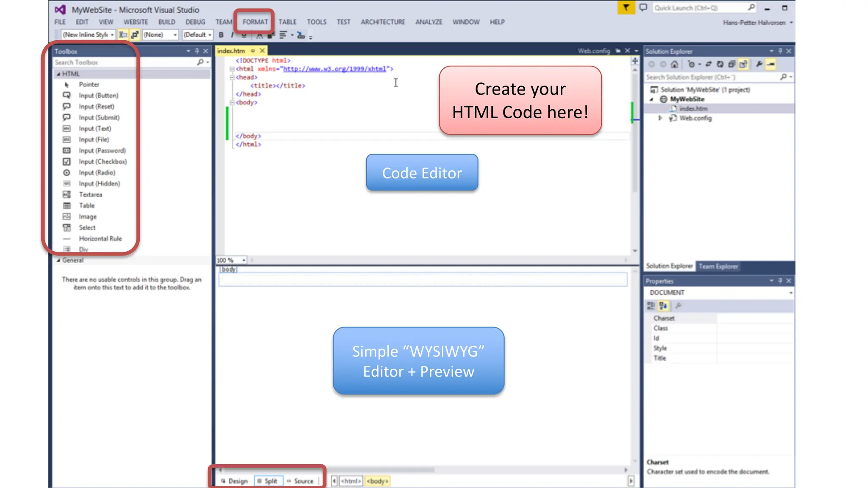Screen dimensions: 868x488
Task: Click the Quick Launch search field
Action: 704,8
